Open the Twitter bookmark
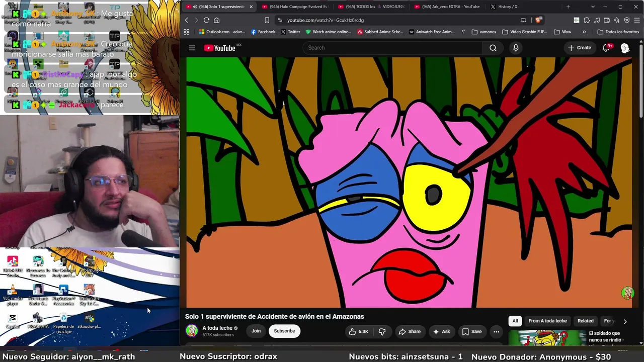Image resolution: width=644 pixels, height=362 pixels. point(290,32)
